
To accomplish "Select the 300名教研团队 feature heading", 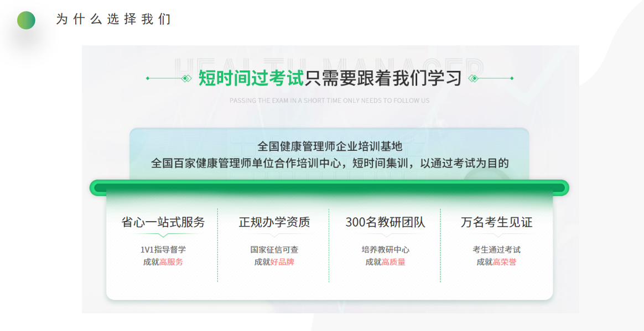I will [385, 222].
